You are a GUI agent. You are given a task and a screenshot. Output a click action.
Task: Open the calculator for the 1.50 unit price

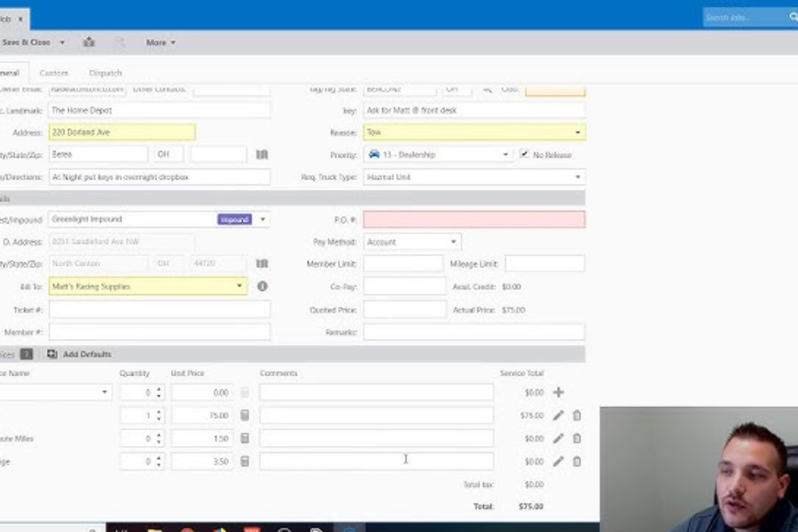pyautogui.click(x=245, y=438)
